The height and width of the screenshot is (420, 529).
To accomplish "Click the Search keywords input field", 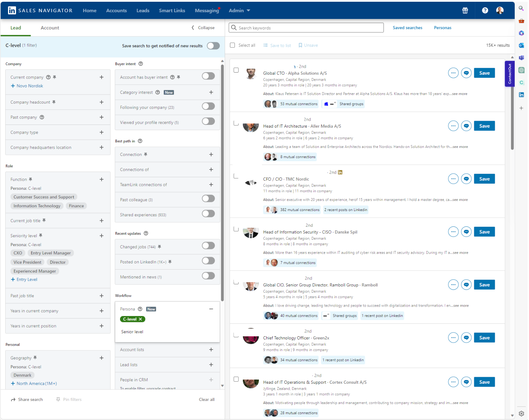I will coord(306,28).
